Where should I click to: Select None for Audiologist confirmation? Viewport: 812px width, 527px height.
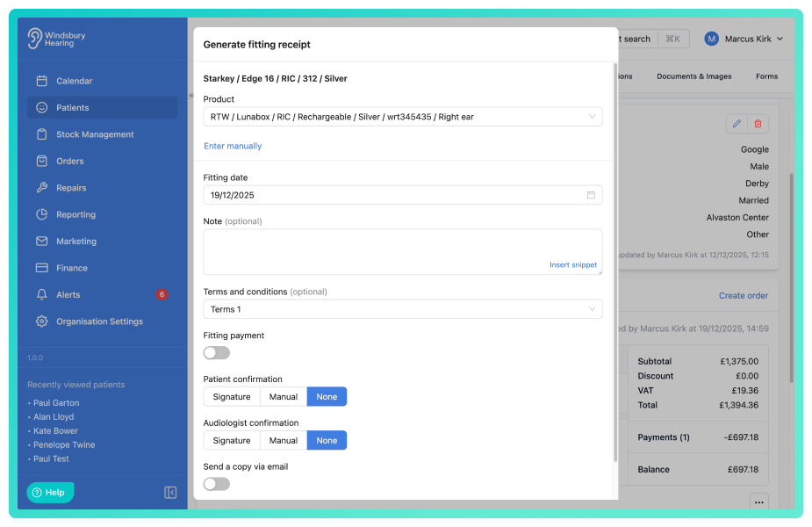327,440
